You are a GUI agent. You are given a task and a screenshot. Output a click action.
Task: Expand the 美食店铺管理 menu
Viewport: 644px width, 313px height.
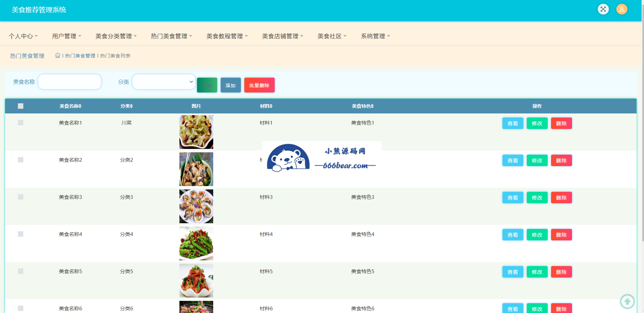pyautogui.click(x=282, y=36)
